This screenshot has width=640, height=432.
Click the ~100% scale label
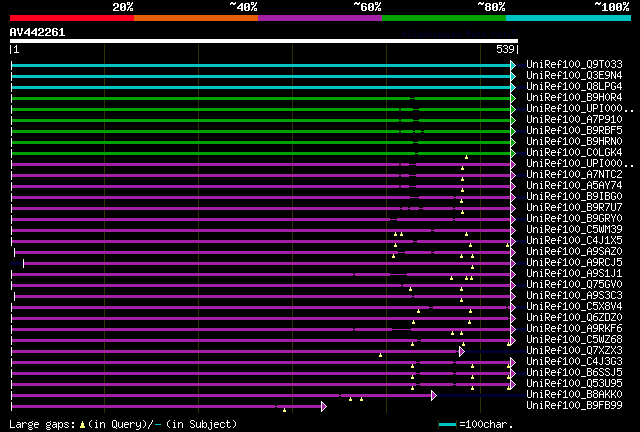point(611,7)
